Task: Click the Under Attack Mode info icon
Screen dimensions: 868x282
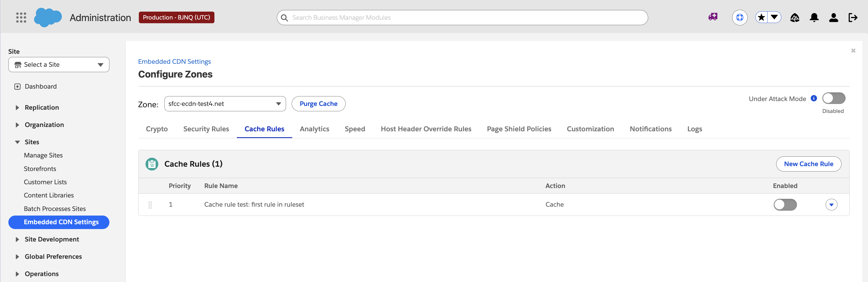Action: click(813, 98)
